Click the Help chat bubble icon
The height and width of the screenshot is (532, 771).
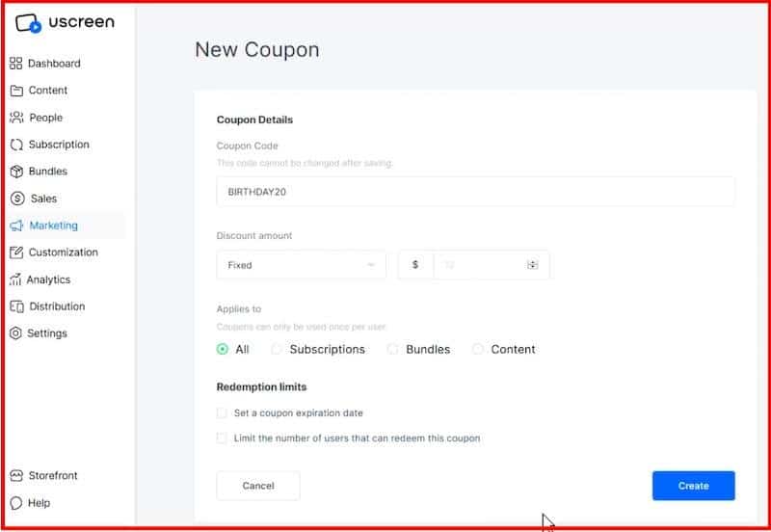coord(15,502)
